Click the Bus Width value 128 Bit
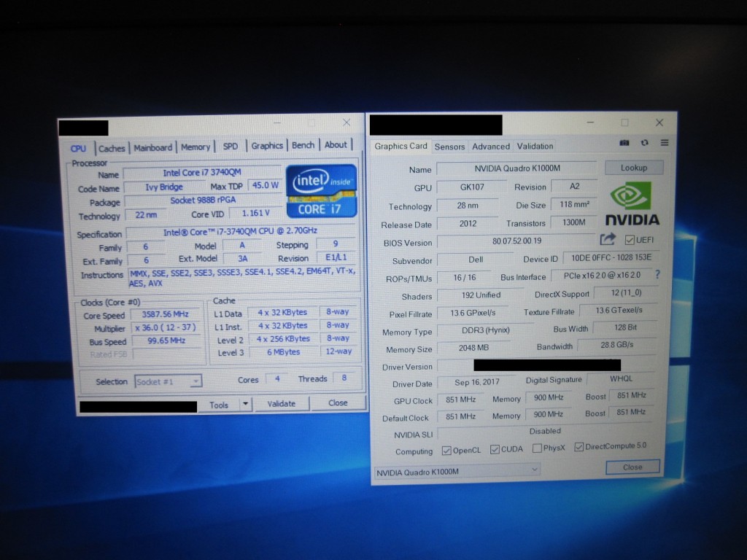The height and width of the screenshot is (560, 747). (625, 327)
